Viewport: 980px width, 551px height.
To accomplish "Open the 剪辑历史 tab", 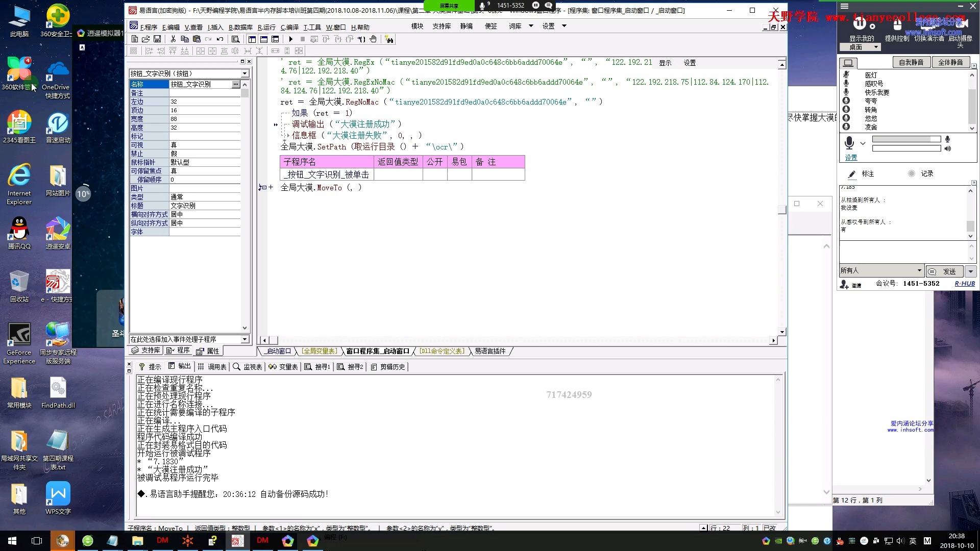I will [388, 367].
